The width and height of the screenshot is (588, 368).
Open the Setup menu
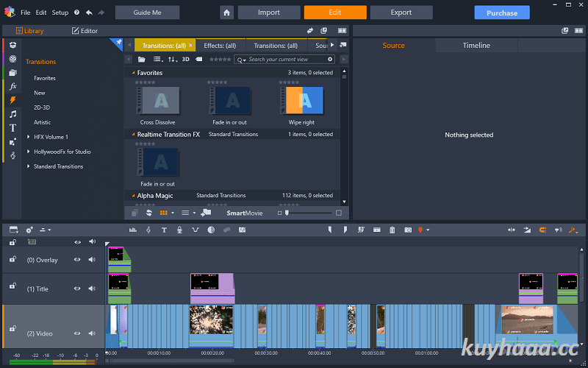(60, 13)
